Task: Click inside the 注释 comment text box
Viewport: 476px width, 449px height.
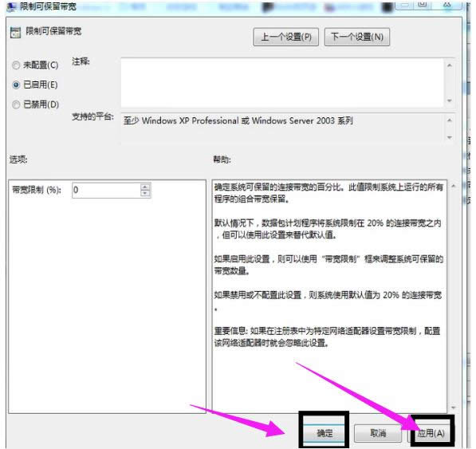Action: [x=282, y=83]
